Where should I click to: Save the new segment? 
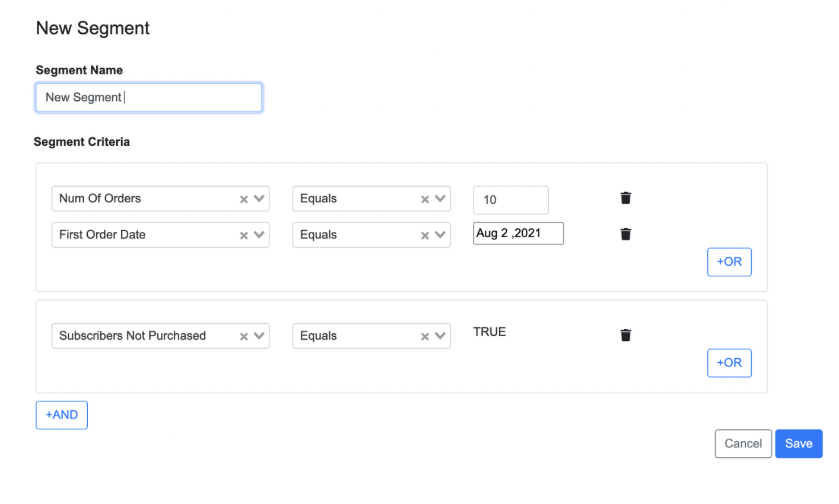799,444
